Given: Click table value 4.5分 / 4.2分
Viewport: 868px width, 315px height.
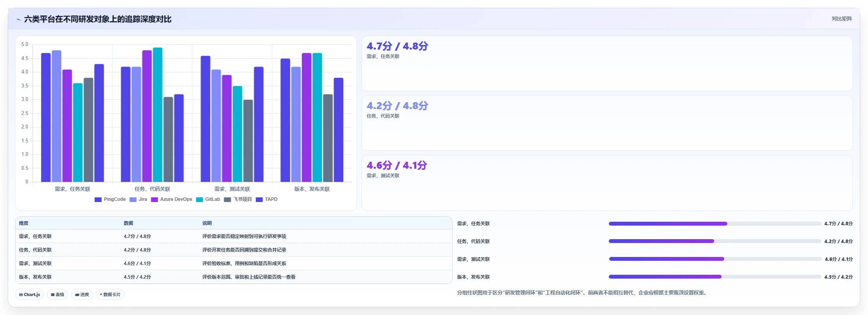Looking at the screenshot, I should click(137, 277).
